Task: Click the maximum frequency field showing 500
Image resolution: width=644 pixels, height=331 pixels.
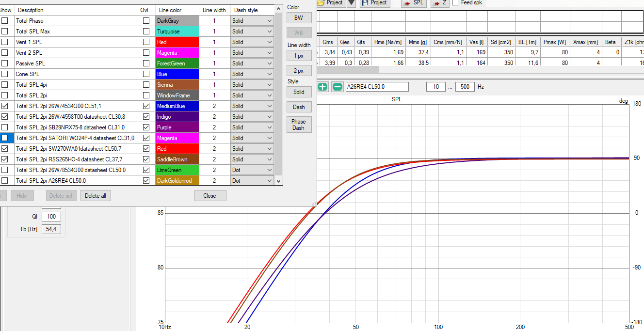Action: 465,87
